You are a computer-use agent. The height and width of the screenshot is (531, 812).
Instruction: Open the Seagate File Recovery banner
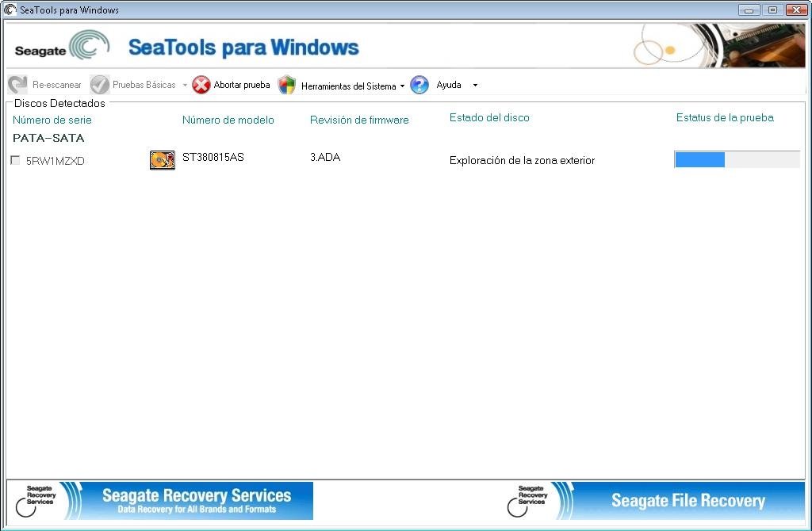pos(655,500)
